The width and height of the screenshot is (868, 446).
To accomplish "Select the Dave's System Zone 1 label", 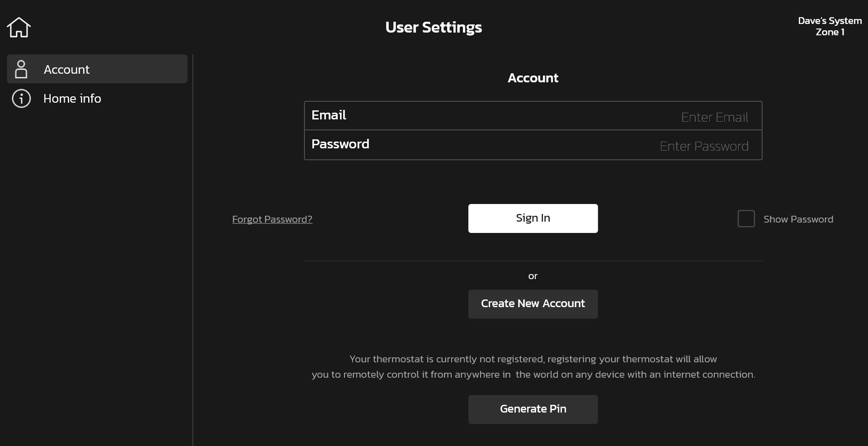I will pyautogui.click(x=830, y=26).
